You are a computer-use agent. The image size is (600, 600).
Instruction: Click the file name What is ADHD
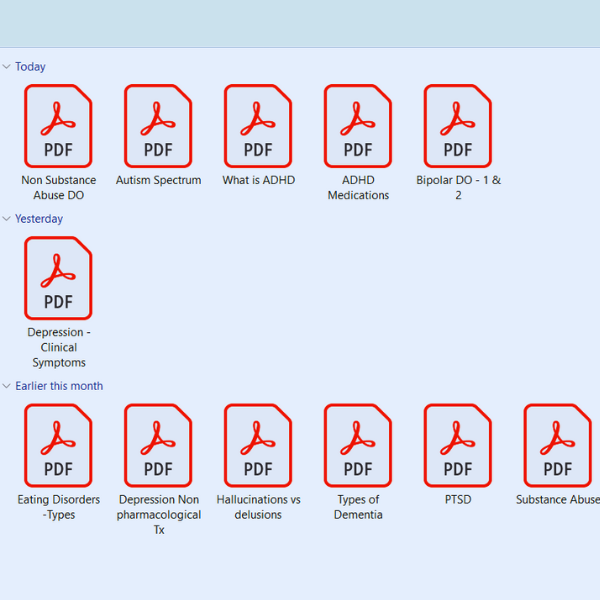click(259, 180)
